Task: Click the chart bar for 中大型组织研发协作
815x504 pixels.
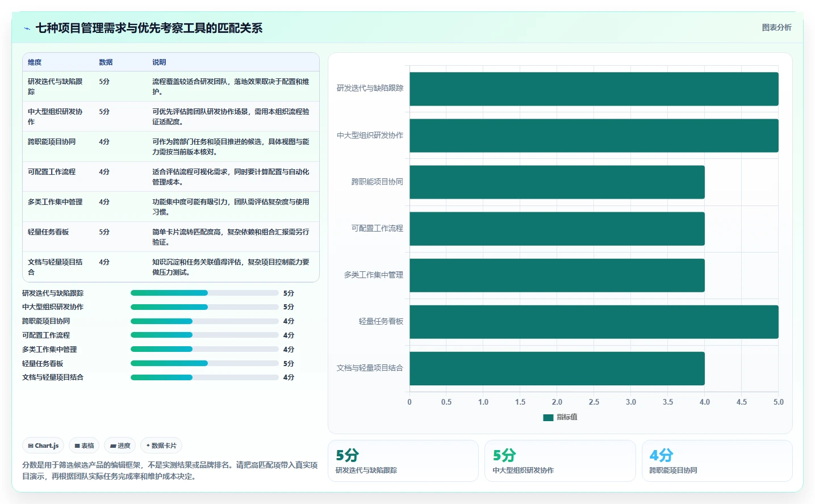Action: click(x=594, y=136)
